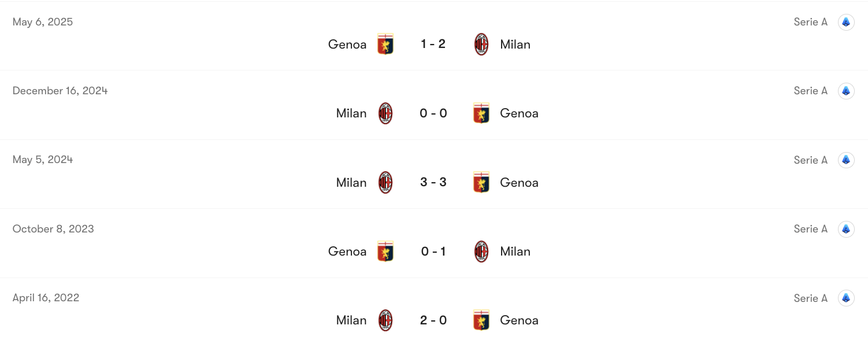
Task: Click the Milan crest in the May 5, 2024 match
Action: (x=385, y=182)
